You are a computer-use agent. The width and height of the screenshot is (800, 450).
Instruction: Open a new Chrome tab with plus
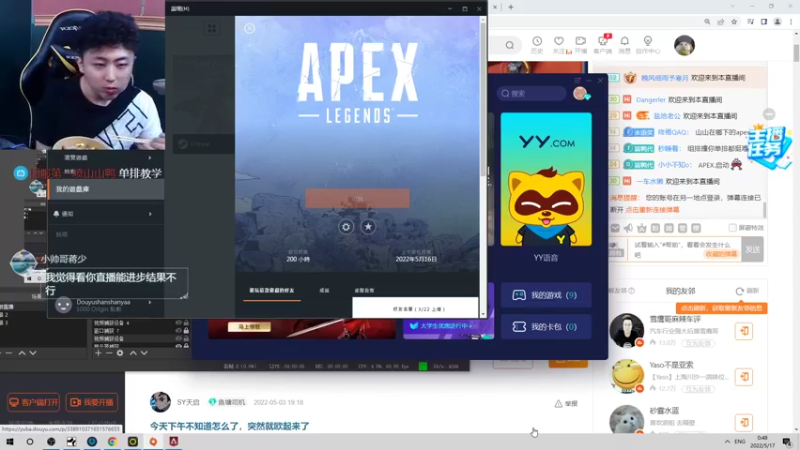(511, 7)
